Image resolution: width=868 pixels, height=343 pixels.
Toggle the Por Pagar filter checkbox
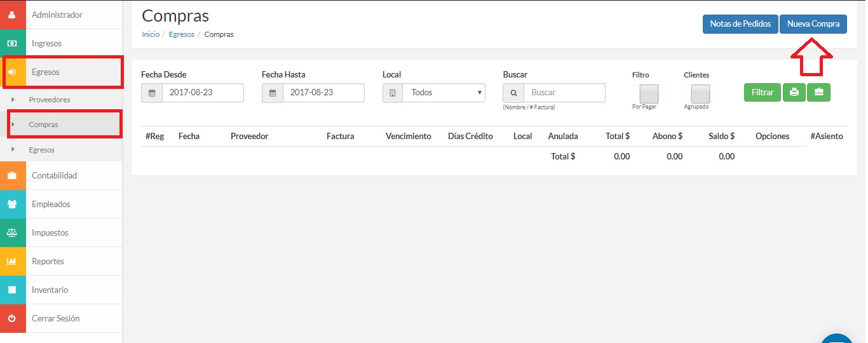tap(649, 93)
